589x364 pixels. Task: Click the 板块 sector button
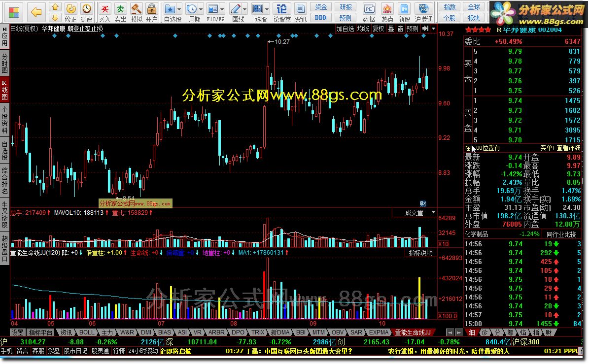click(474, 18)
